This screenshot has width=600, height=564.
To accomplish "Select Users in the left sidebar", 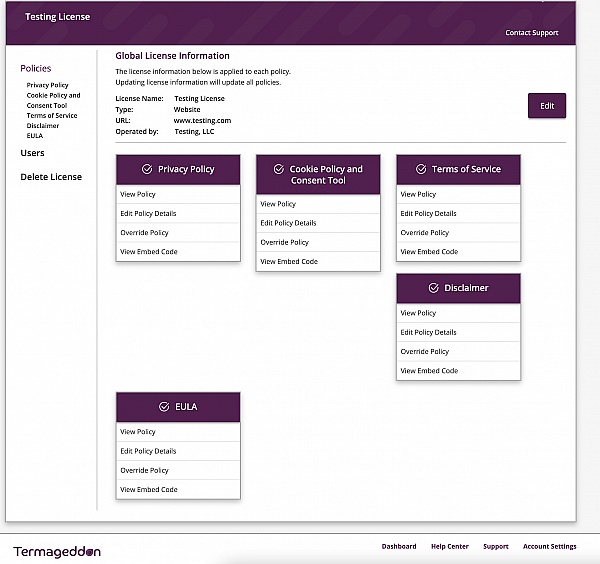I will 32,153.
